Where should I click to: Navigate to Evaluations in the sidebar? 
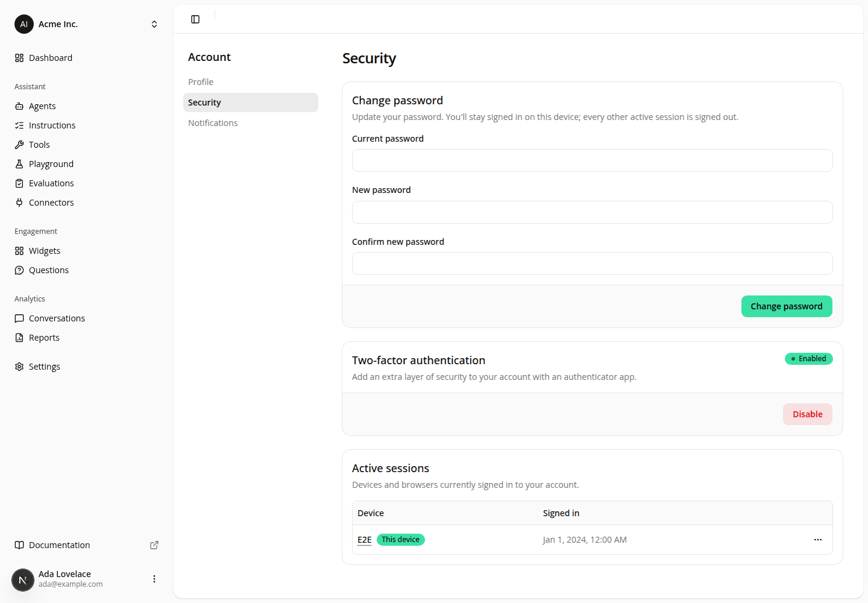pyautogui.click(x=87, y=183)
